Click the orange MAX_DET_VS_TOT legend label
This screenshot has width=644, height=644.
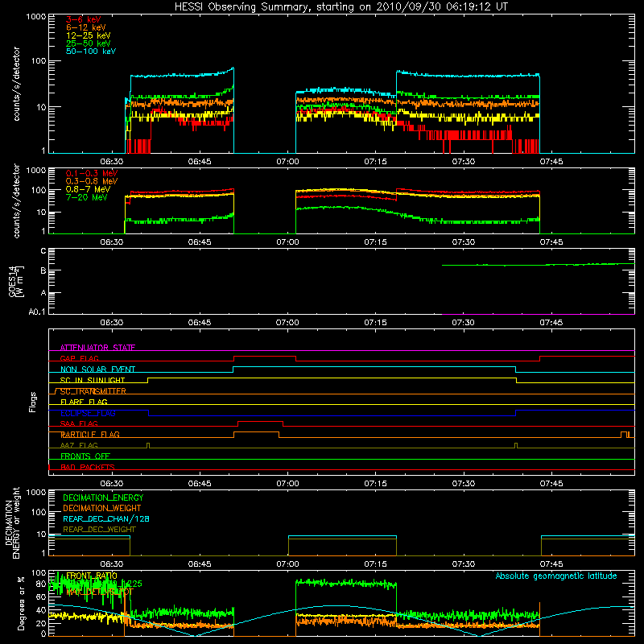coord(99,592)
